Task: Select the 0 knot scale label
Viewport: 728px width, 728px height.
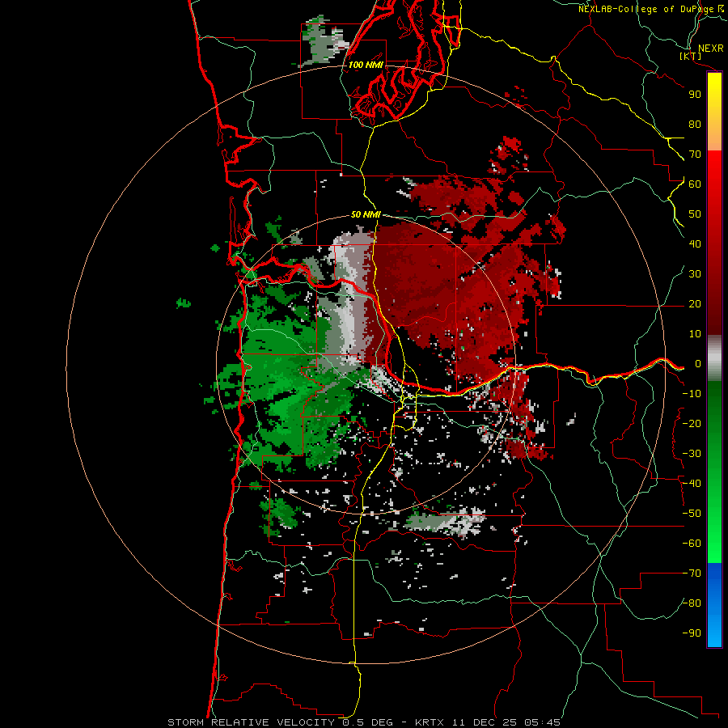Action: tap(698, 363)
